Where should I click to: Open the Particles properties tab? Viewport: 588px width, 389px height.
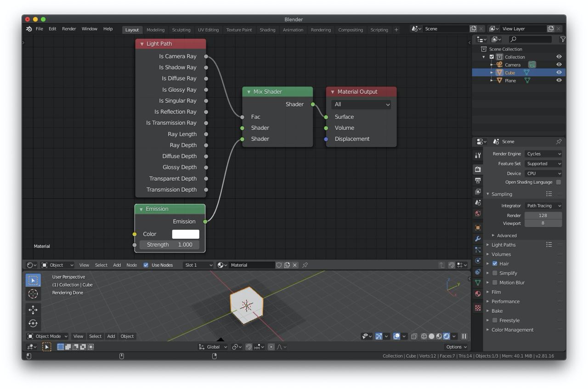(x=478, y=250)
